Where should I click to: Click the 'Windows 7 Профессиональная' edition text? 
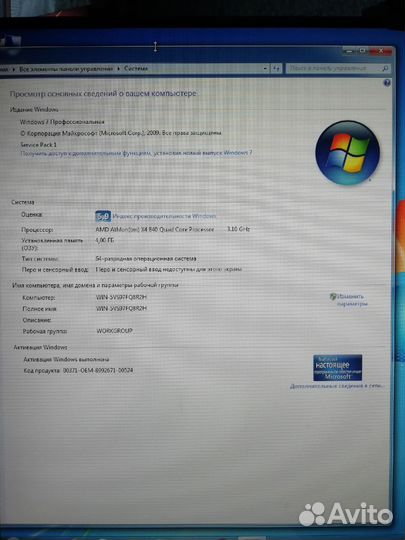click(62, 122)
